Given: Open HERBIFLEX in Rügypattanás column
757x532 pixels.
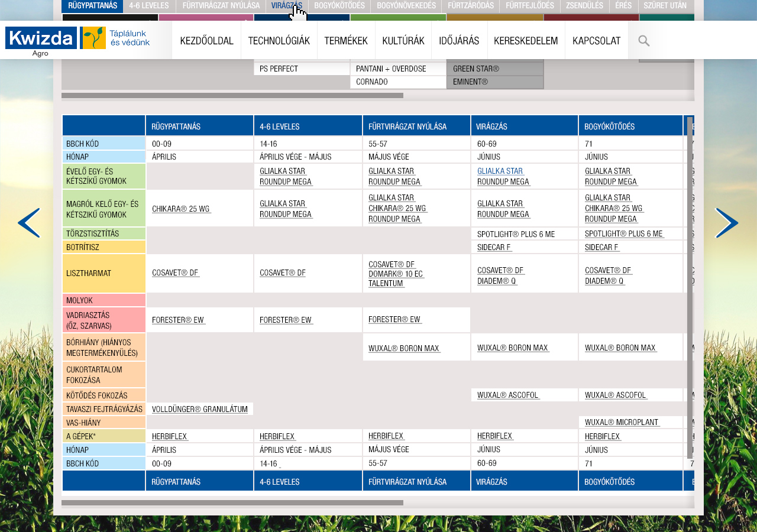Looking at the screenshot, I should [x=170, y=436].
